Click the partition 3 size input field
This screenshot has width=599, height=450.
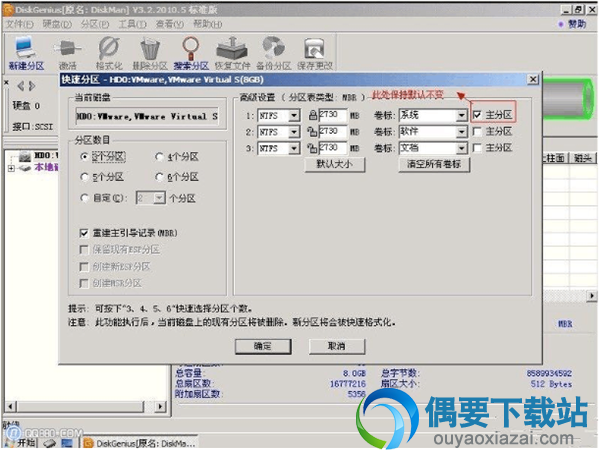click(333, 148)
